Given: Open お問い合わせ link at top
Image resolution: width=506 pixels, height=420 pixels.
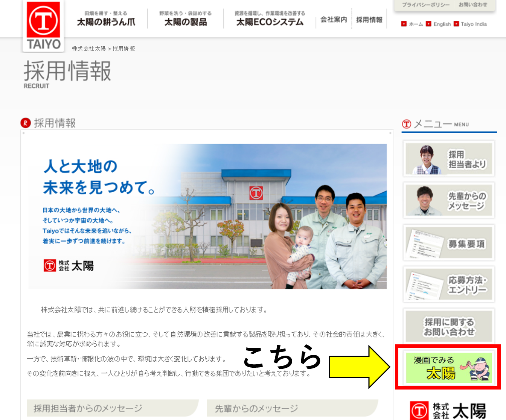Looking at the screenshot, I should tap(473, 5).
